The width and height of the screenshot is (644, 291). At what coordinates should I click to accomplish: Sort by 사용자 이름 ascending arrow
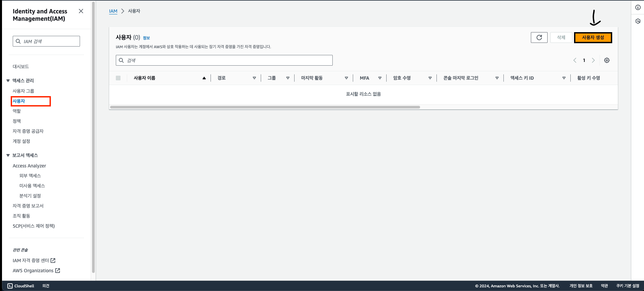click(204, 78)
